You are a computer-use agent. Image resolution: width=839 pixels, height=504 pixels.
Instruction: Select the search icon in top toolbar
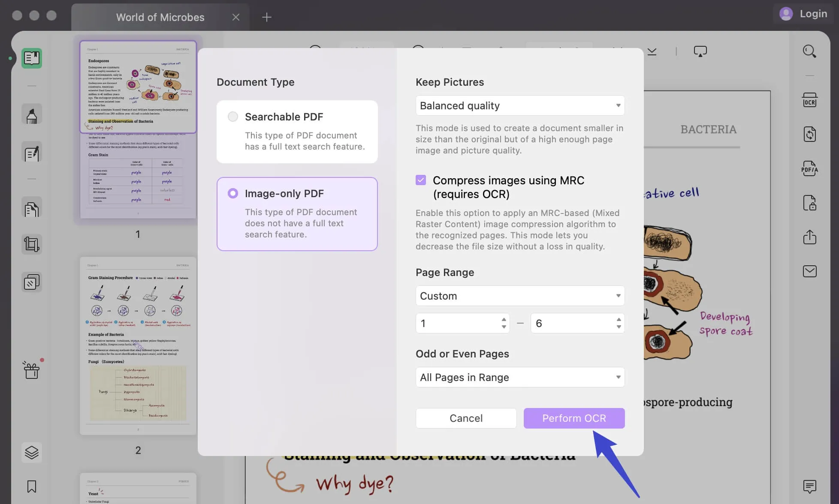(810, 51)
